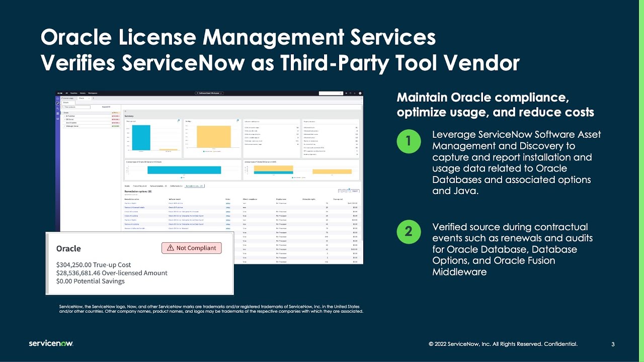644x362 pixels.
Task: Expand the WebLogic Server tree node
Action: (64, 126)
